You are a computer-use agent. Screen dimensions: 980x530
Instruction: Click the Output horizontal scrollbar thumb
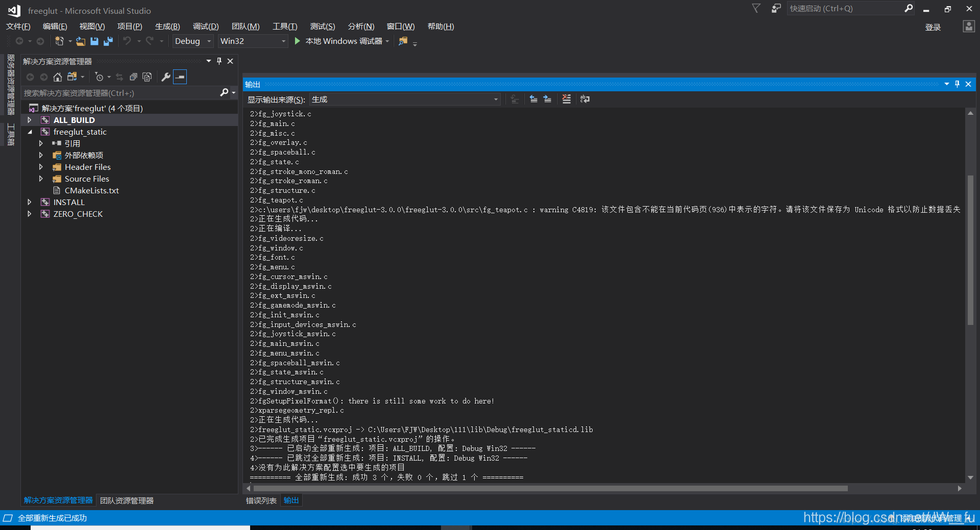[550, 488]
